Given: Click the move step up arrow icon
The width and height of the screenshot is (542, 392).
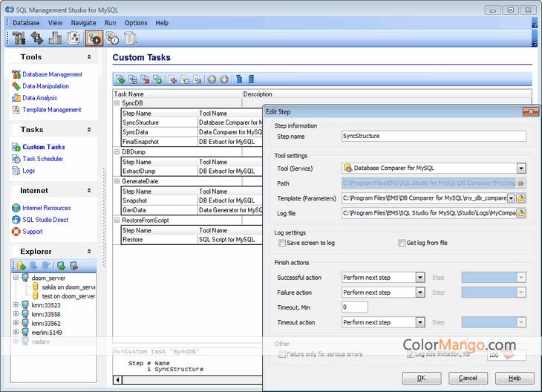Looking at the screenshot, I should pyautogui.click(x=212, y=79).
